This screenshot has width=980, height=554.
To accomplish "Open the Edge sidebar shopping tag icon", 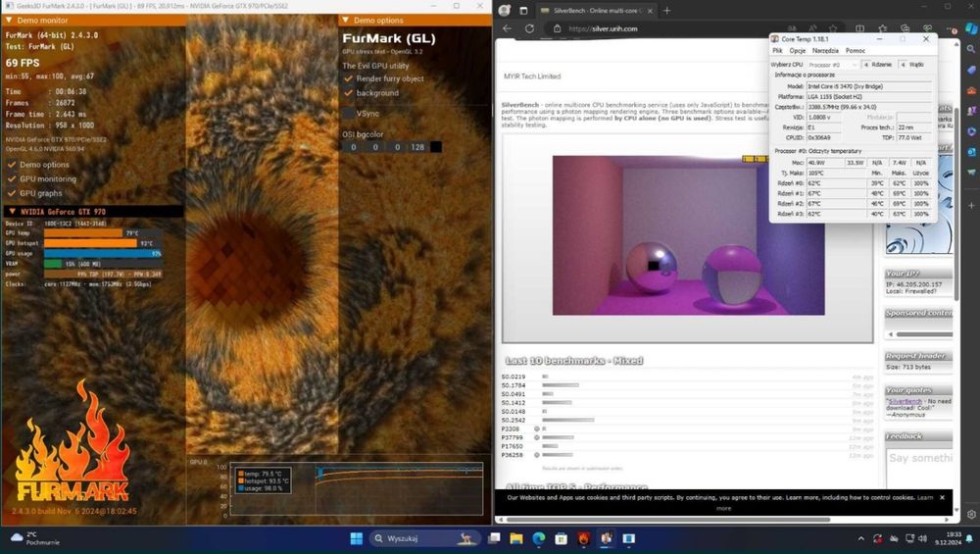I will pyautogui.click(x=971, y=70).
